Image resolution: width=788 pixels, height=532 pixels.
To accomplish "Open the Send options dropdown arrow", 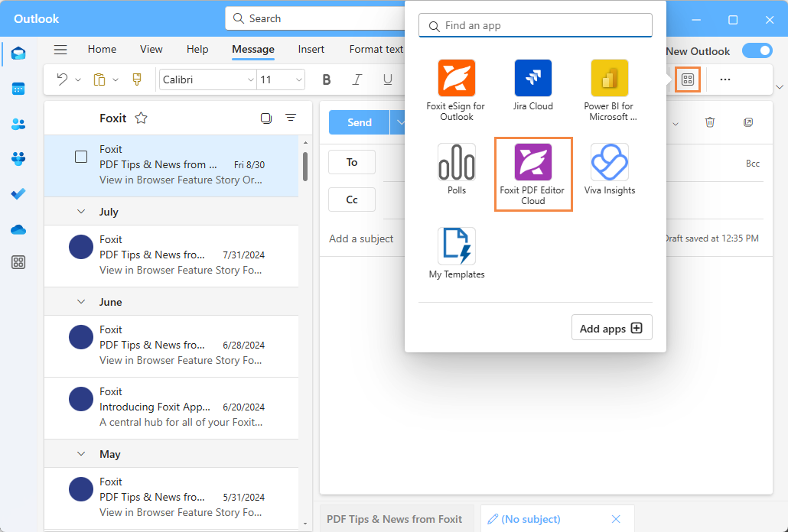I will pyautogui.click(x=400, y=122).
